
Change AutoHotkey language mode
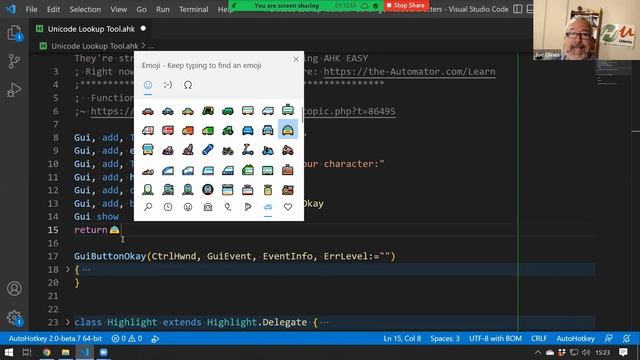click(576, 338)
